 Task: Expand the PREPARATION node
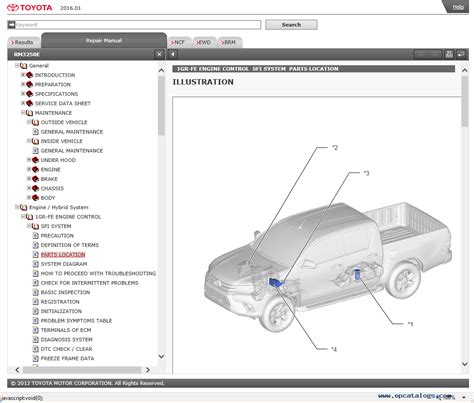[x=23, y=84]
